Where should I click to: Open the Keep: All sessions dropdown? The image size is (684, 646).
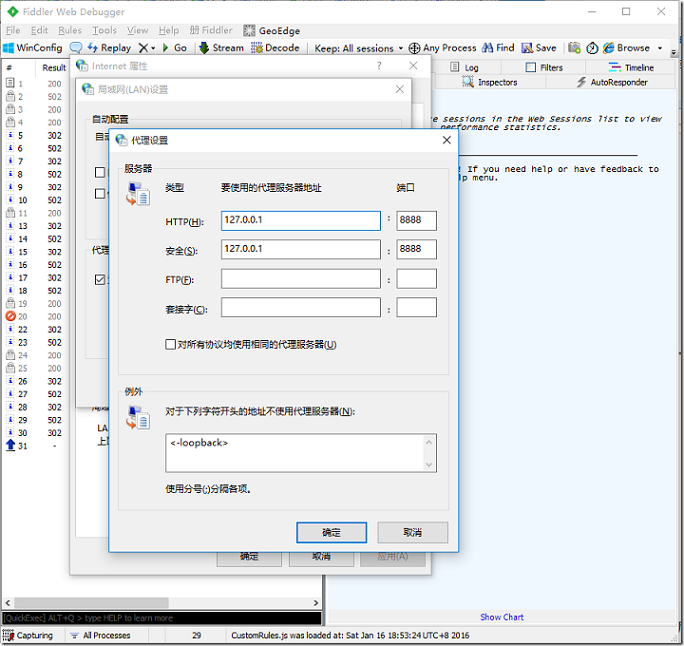coord(359,48)
